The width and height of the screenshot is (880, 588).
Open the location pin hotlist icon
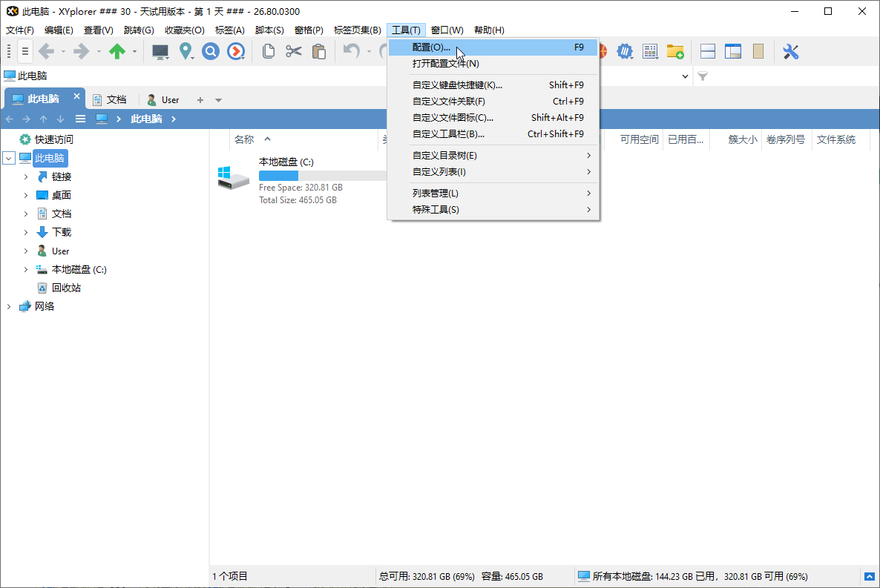pos(185,52)
